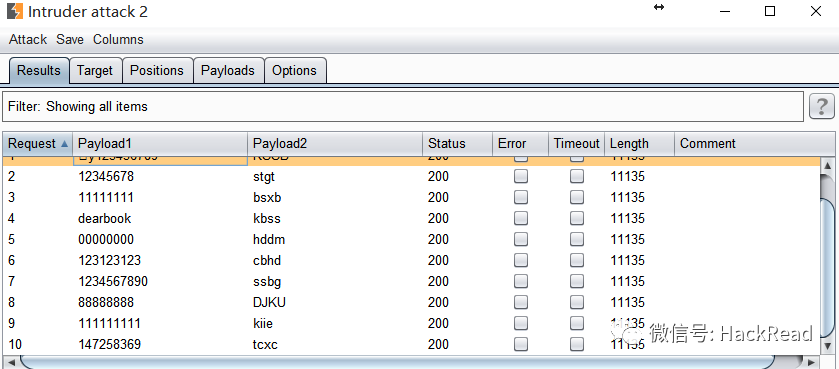Image resolution: width=839 pixels, height=369 pixels.
Task: Toggle Timeout checkbox in dearbook row
Action: tap(577, 218)
